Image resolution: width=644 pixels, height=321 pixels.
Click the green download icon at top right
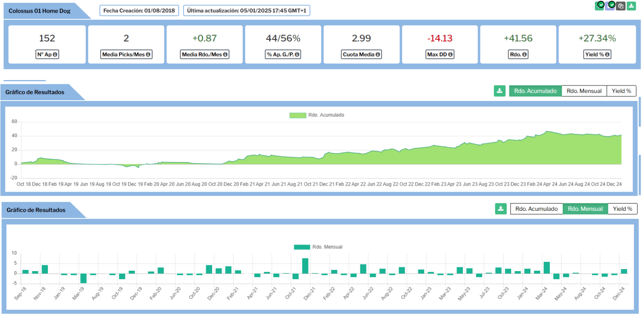pos(631,6)
